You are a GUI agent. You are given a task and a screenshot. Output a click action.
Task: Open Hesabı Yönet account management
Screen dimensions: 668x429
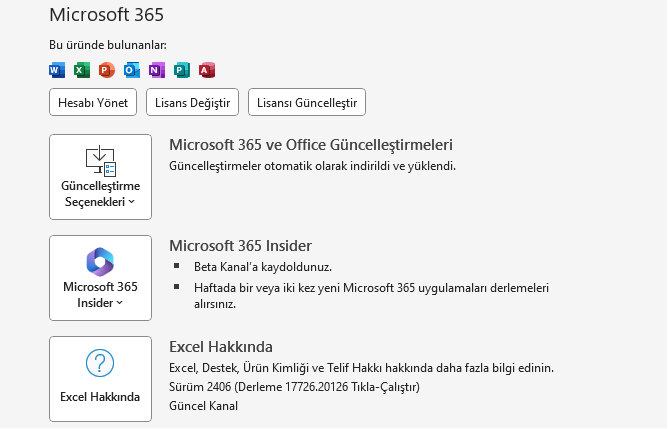93,102
